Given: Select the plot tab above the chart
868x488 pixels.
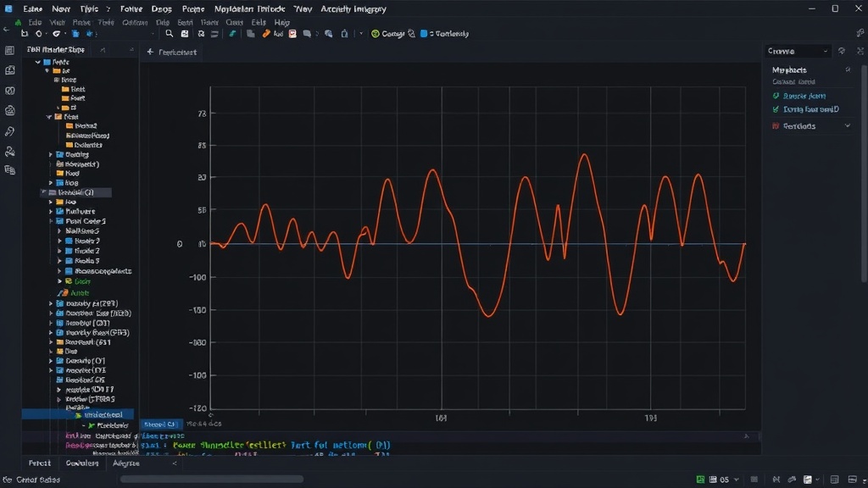Looking at the screenshot, I should (172, 52).
